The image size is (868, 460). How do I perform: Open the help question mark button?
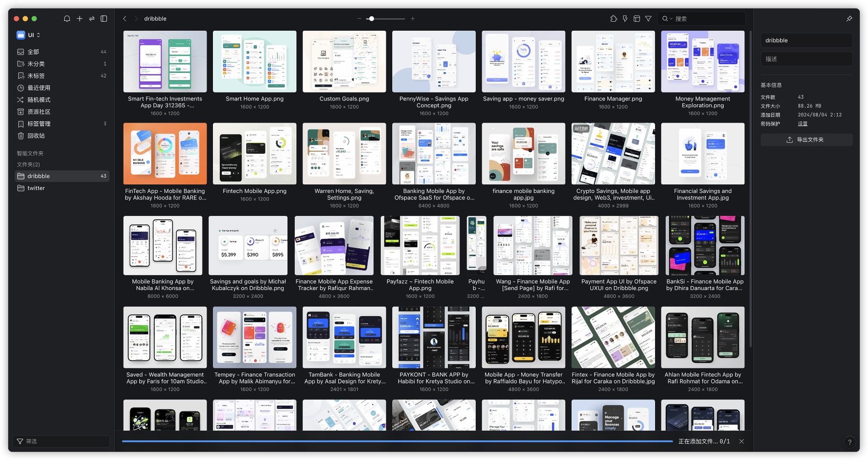(849, 442)
